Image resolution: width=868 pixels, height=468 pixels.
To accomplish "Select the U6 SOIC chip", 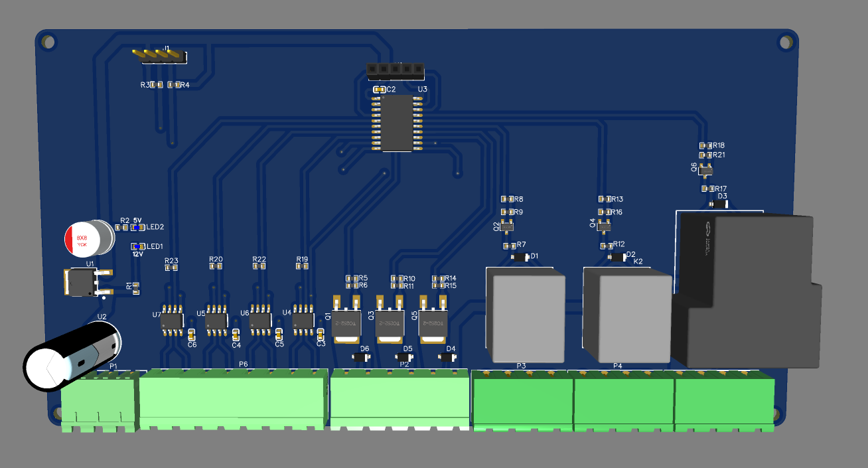I will [260, 321].
